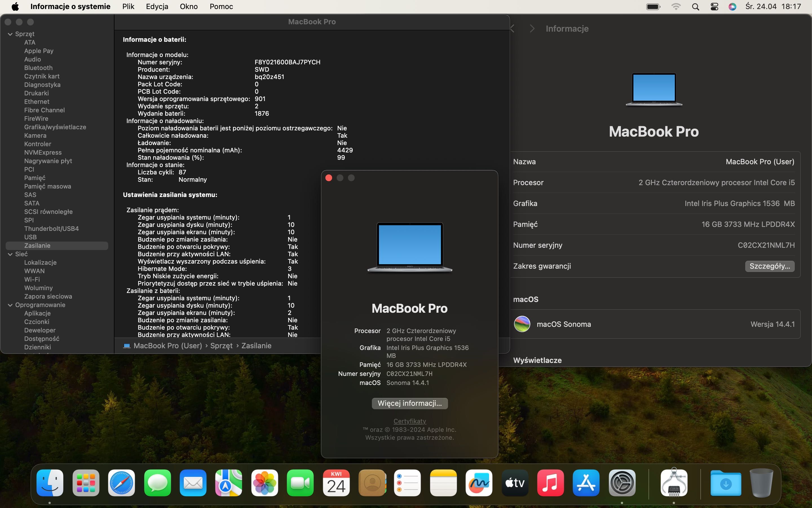Open the Okno menu
This screenshot has width=812, height=508.
point(189,6)
